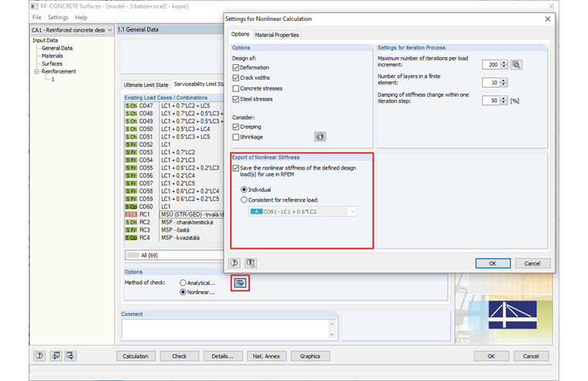This screenshot has height=381, width=588.
Task: Cancel the nonlinear settings dialog
Action: point(532,263)
